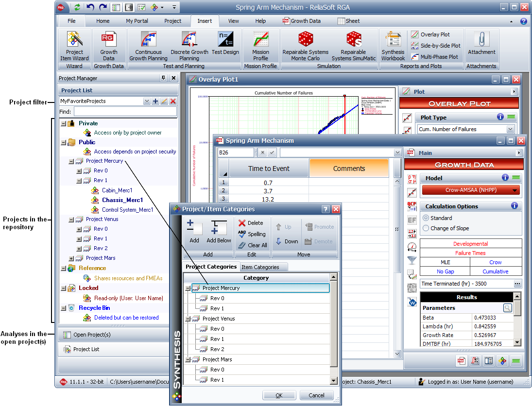The image size is (532, 406).
Task: Expand Rev 0 under Project Mercury
Action: 79,171
